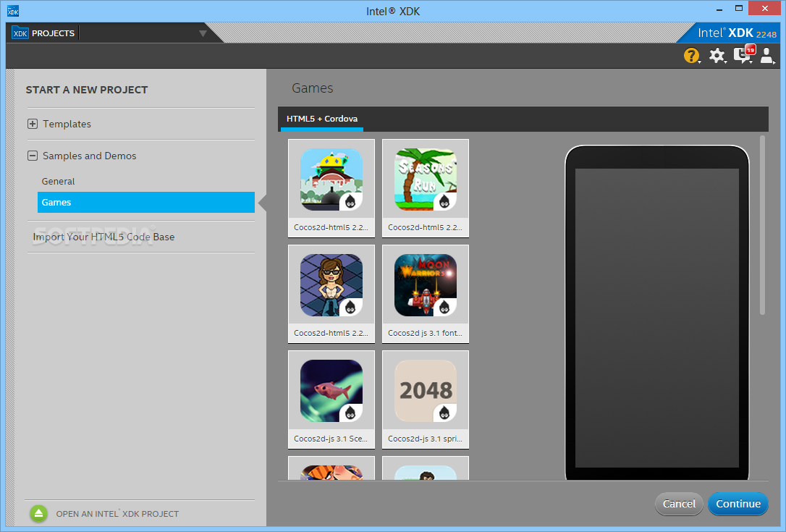The height and width of the screenshot is (532, 786).
Task: Click the XDK logo beside PROJECTS
Action: point(20,33)
